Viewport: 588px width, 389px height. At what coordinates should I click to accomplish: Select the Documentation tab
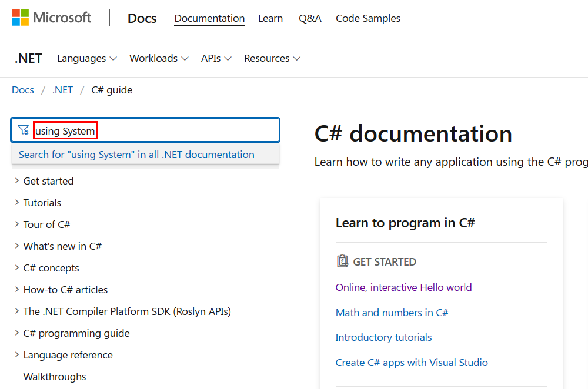pos(209,18)
